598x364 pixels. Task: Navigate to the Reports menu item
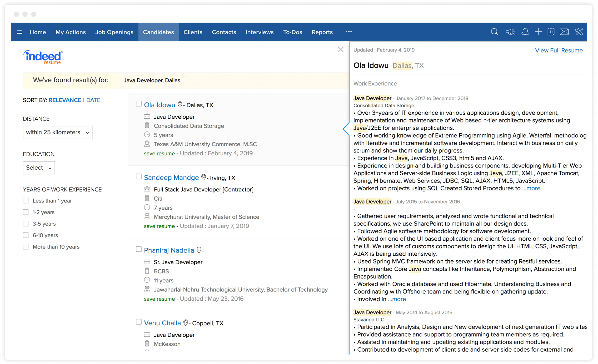point(322,32)
